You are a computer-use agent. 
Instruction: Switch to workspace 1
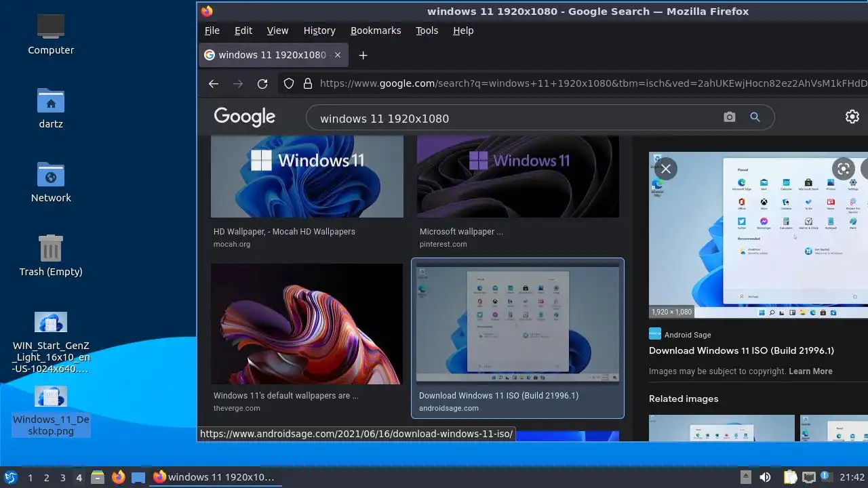tap(30, 478)
